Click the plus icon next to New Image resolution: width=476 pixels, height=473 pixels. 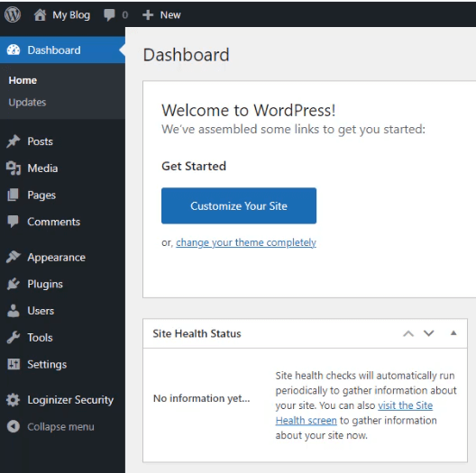(x=148, y=15)
